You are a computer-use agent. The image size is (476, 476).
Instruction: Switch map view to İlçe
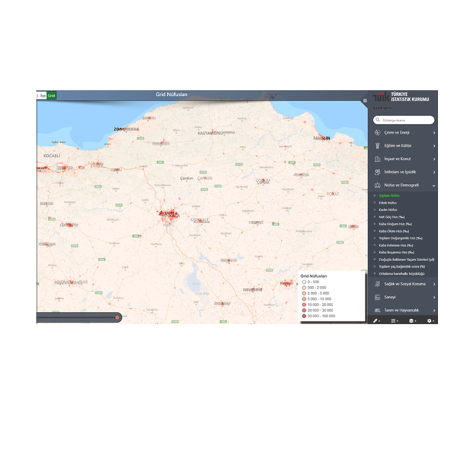click(x=42, y=95)
